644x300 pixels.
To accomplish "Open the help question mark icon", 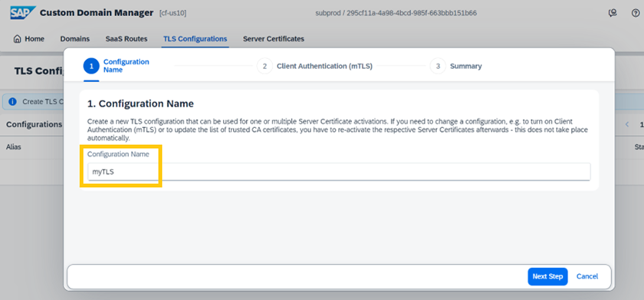I will tap(636, 13).
